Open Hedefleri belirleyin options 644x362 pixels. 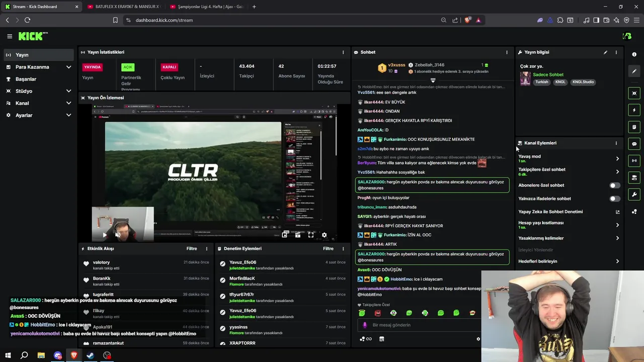(x=569, y=261)
